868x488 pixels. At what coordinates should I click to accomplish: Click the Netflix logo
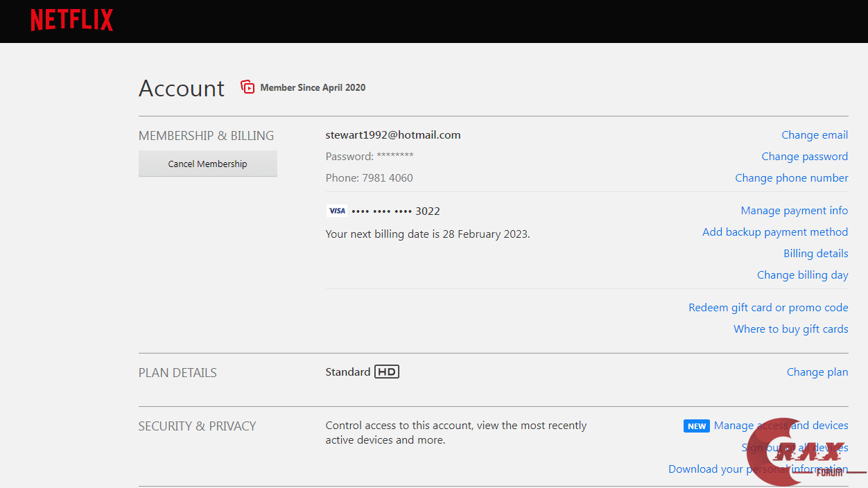pos(71,20)
